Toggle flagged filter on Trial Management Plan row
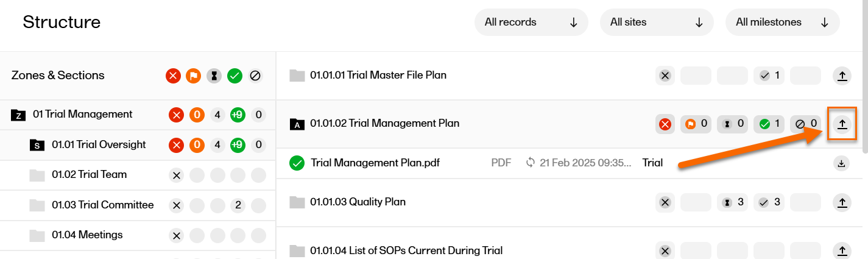This screenshot has height=259, width=868. click(696, 124)
